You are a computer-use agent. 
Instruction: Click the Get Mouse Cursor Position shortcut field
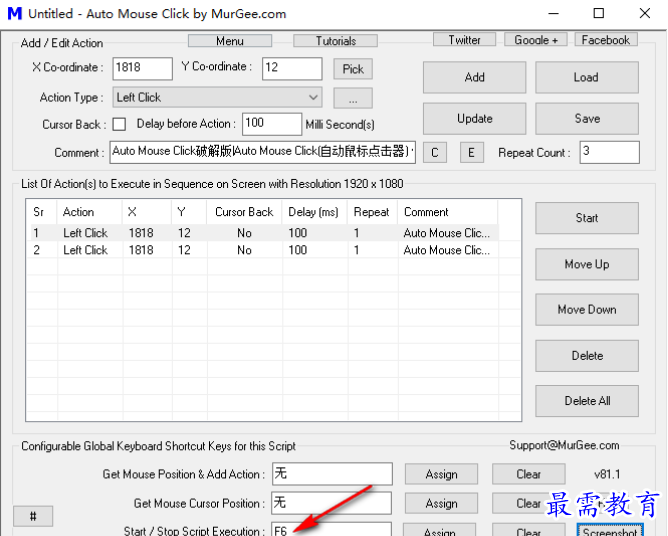click(x=331, y=503)
